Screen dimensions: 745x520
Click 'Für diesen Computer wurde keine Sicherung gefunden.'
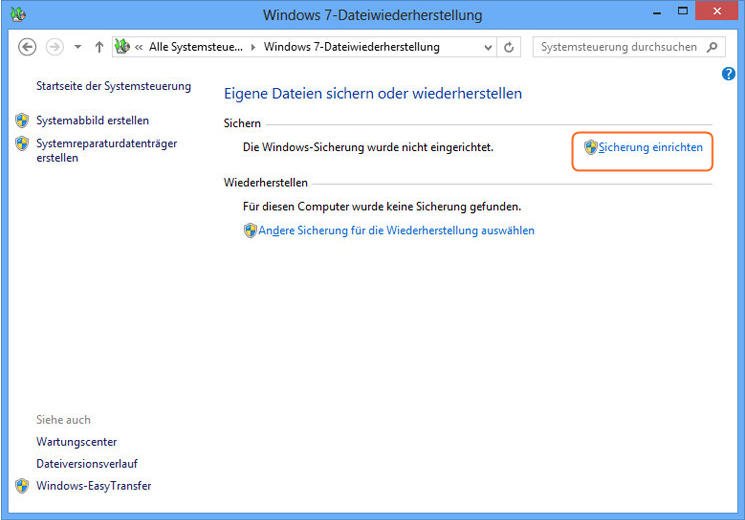(x=382, y=207)
